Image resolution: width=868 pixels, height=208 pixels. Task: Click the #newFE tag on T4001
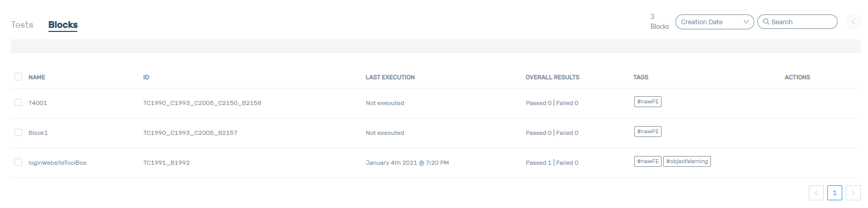[648, 101]
